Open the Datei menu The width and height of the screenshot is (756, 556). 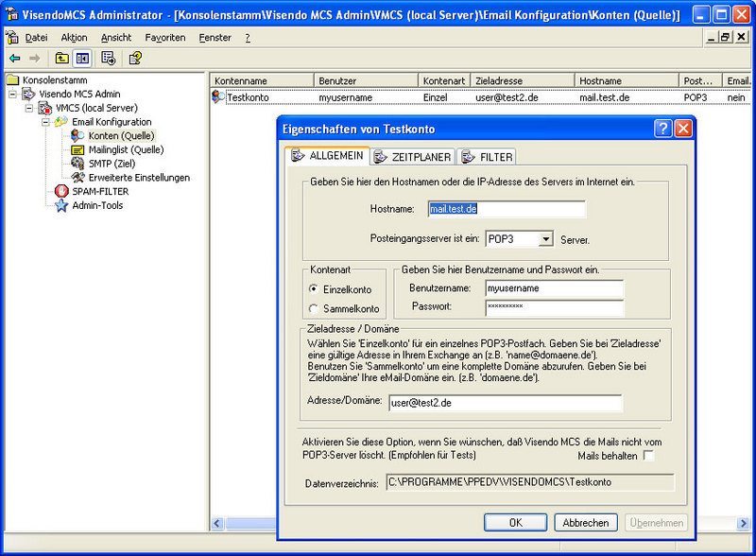coord(36,37)
